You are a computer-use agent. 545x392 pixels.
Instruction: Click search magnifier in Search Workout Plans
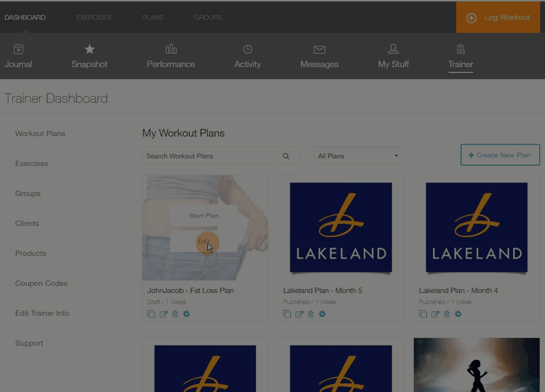coord(286,156)
